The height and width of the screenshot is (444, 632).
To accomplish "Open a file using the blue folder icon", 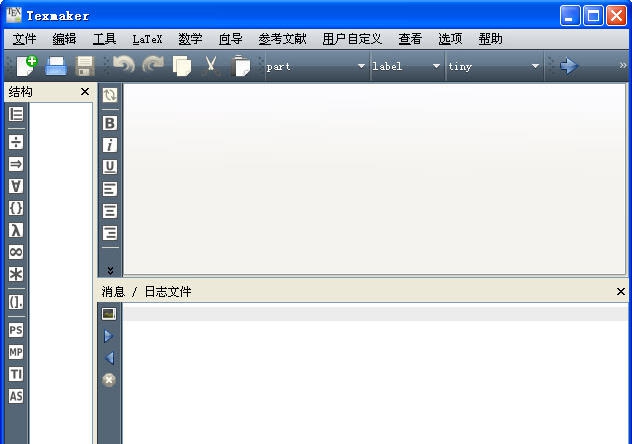I will [56, 66].
